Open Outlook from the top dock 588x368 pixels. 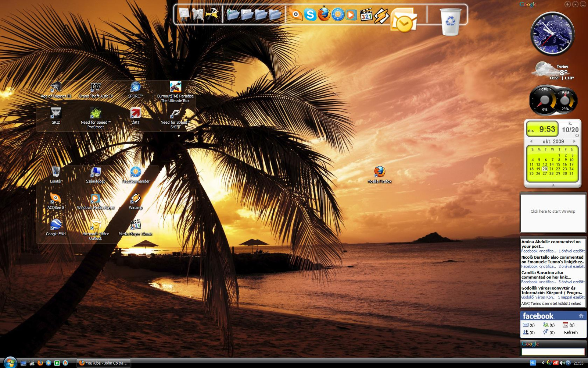pyautogui.click(x=404, y=20)
